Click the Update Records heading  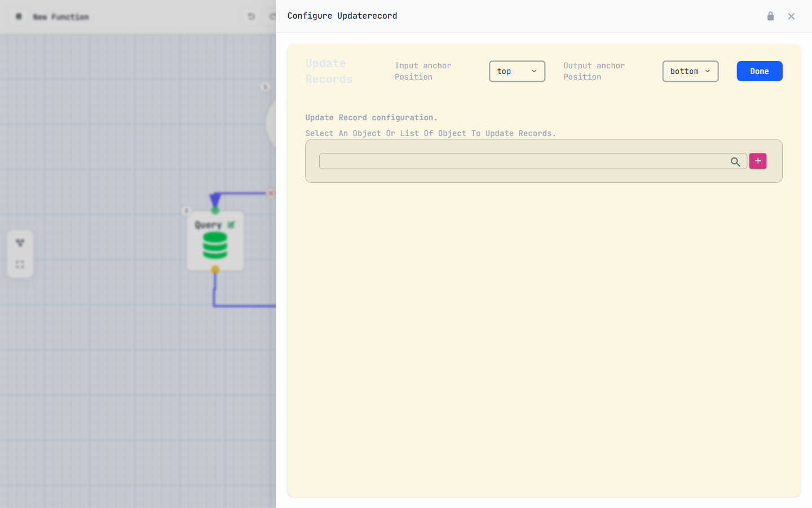(329, 71)
